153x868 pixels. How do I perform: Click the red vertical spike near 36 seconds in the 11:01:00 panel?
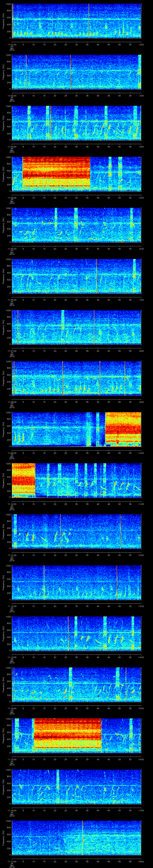[x=89, y=21]
